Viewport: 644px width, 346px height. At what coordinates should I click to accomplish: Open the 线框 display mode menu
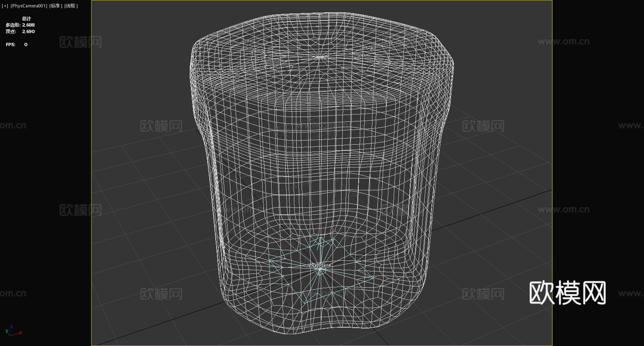pos(71,6)
